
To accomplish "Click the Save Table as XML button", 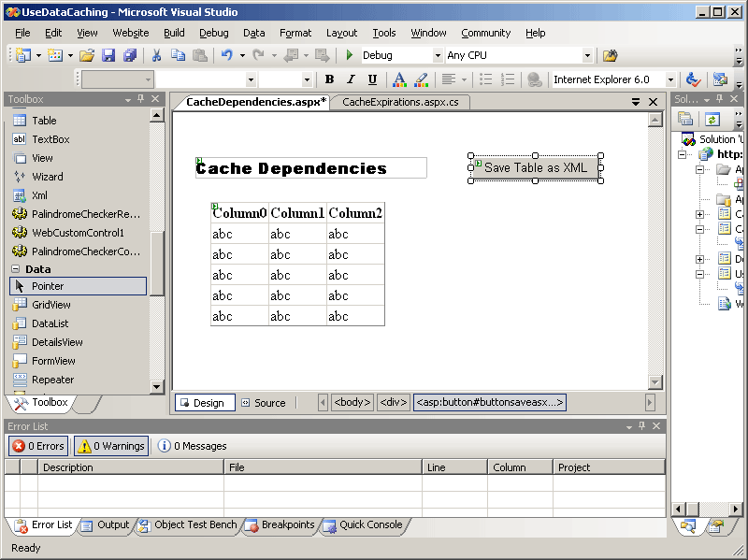I will (x=536, y=167).
